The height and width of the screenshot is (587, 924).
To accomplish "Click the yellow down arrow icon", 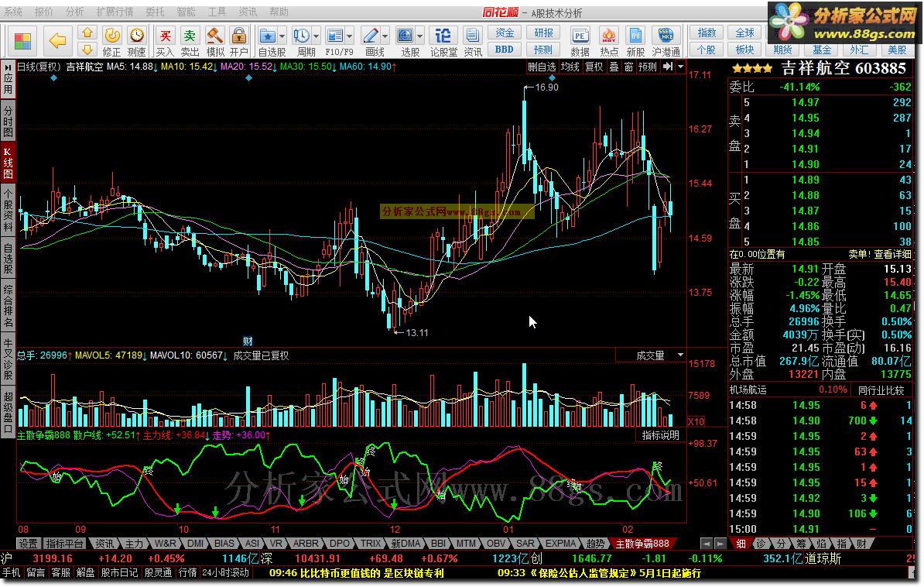I will pyautogui.click(x=87, y=49).
